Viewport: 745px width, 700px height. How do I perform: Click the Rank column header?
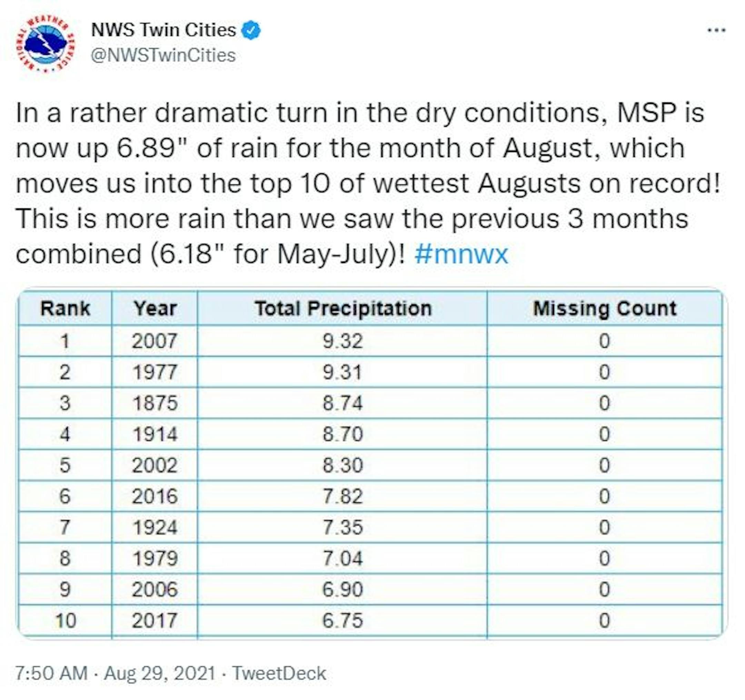pyautogui.click(x=65, y=309)
